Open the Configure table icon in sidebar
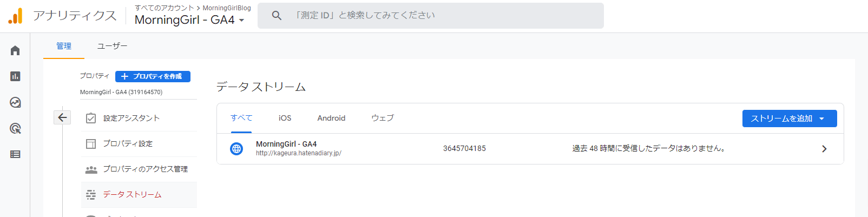The image size is (868, 217). point(15,154)
